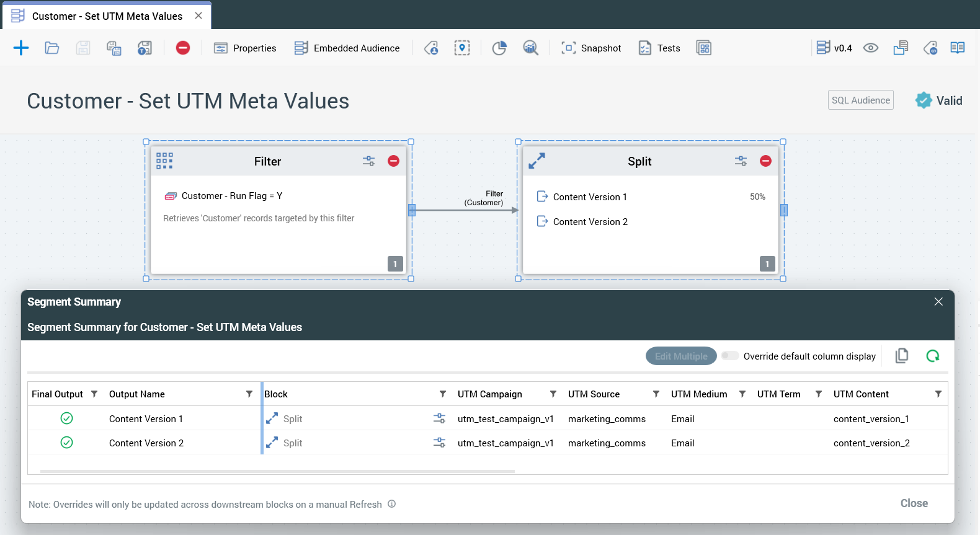Screen dimensions: 980x535
Task: Open the UTM Source column filter
Action: 656,394
